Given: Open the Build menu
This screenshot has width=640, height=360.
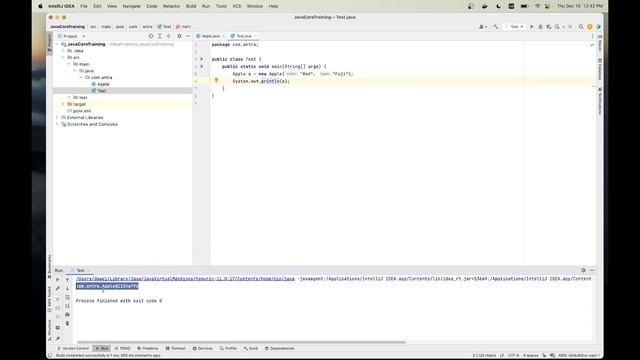Looking at the screenshot, I should (191, 6).
